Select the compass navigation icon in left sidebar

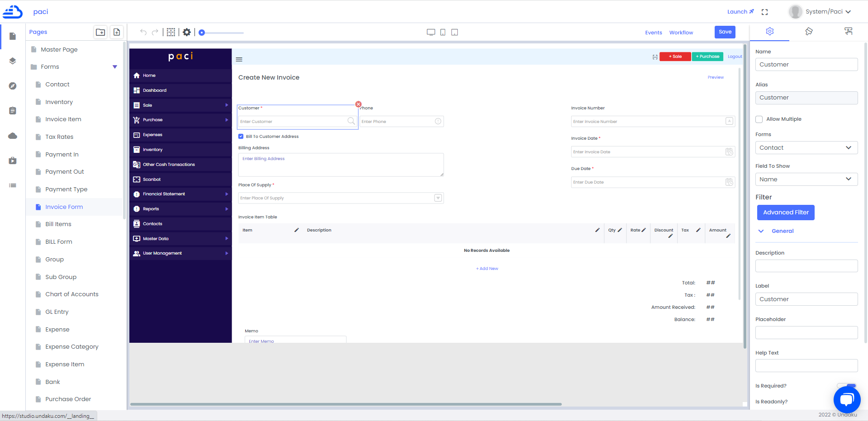pyautogui.click(x=12, y=86)
